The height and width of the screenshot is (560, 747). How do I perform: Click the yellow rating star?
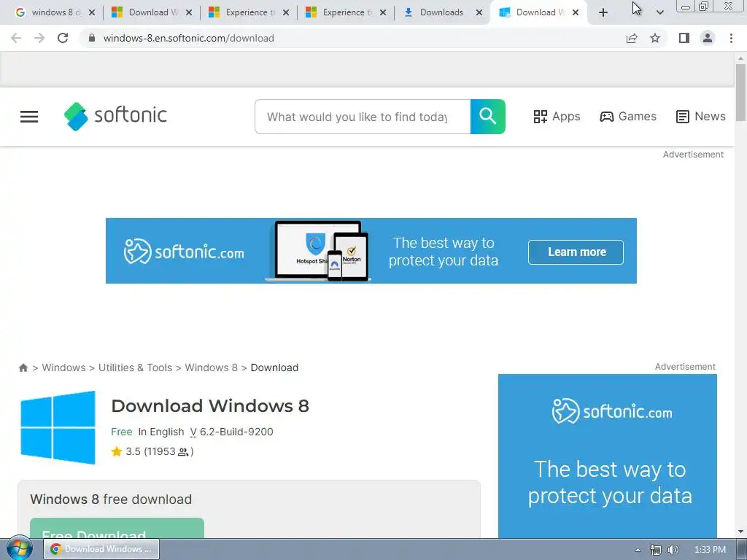pos(117,451)
